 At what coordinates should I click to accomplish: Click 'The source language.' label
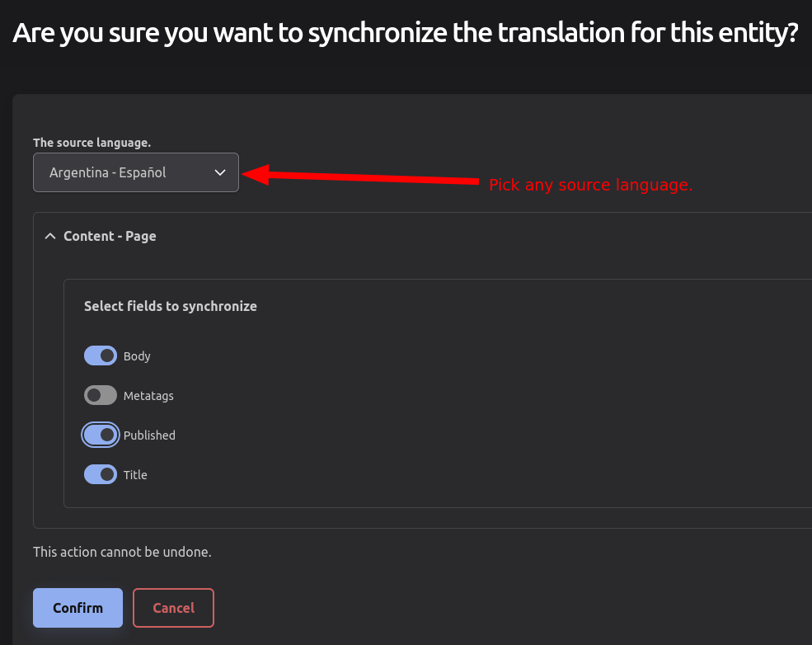(x=92, y=143)
